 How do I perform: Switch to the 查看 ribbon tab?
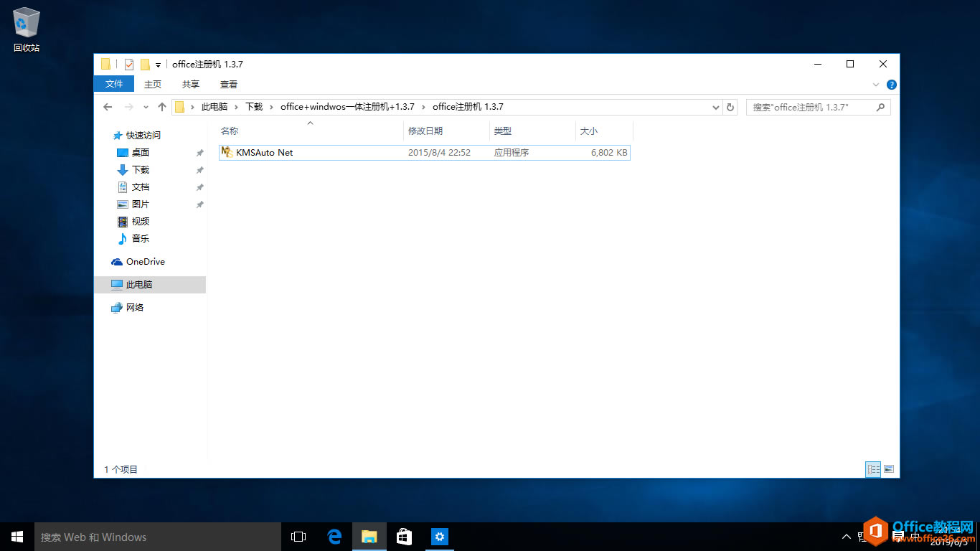click(229, 85)
